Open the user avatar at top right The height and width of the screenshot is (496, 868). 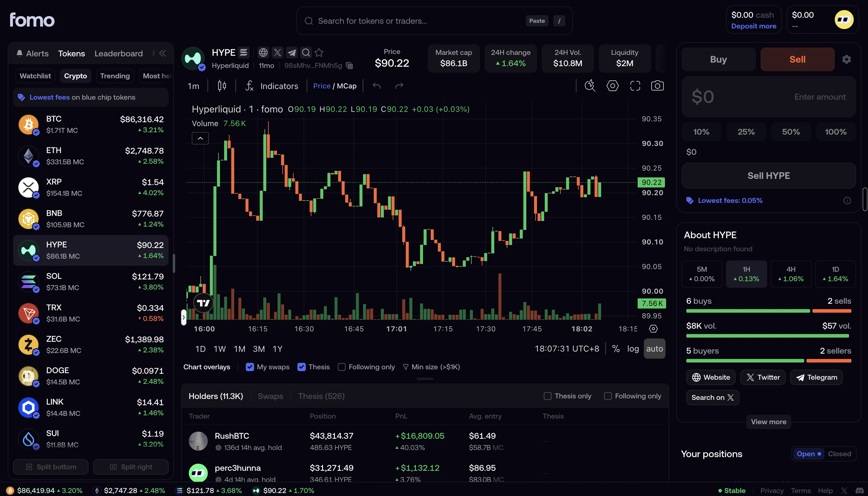844,19
